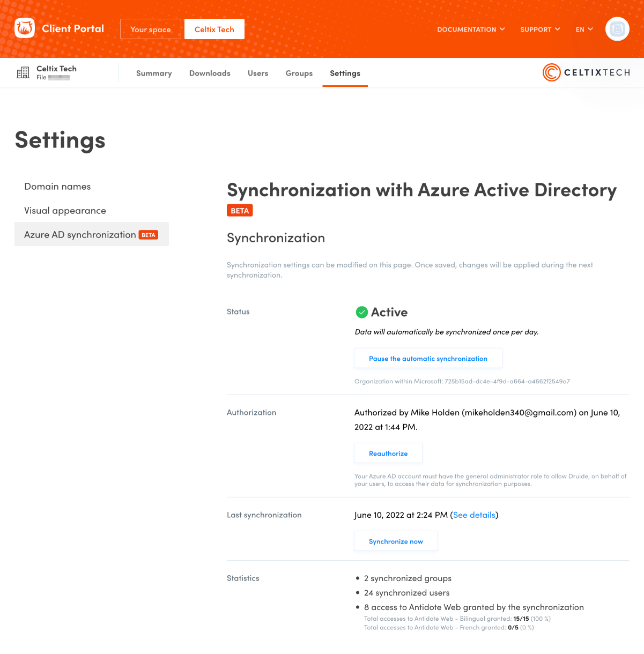The height and width of the screenshot is (654, 644).
Task: Expand the Documentation dropdown menu
Action: 471,29
